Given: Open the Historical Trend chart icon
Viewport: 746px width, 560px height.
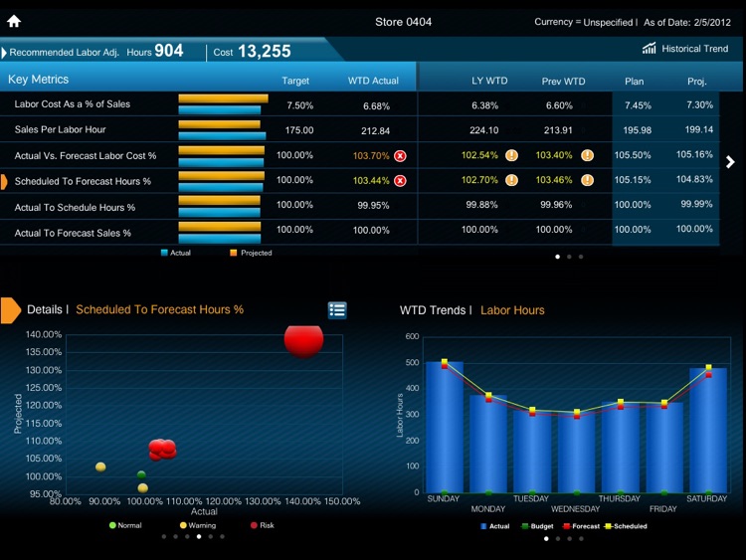Looking at the screenshot, I should 650,49.
